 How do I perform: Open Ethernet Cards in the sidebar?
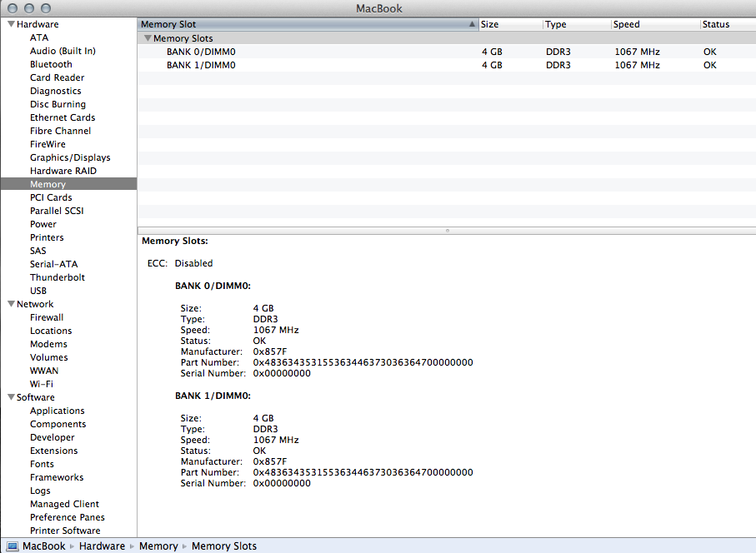click(x=63, y=117)
